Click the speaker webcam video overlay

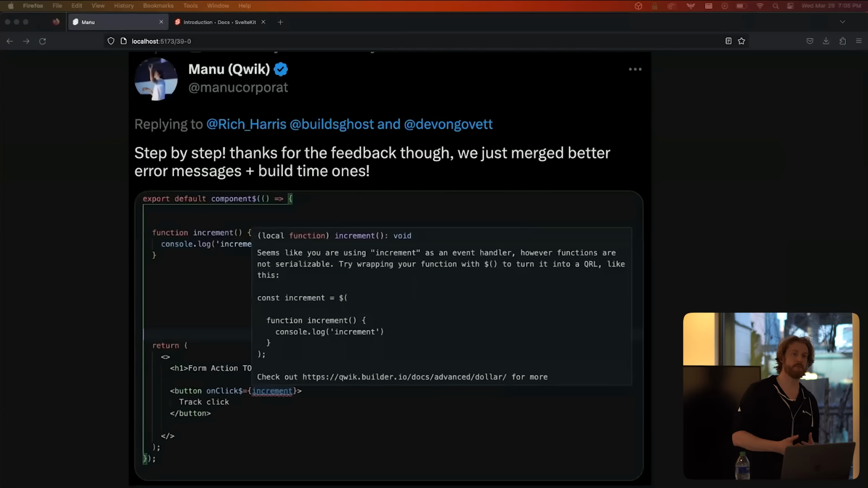pyautogui.click(x=771, y=396)
